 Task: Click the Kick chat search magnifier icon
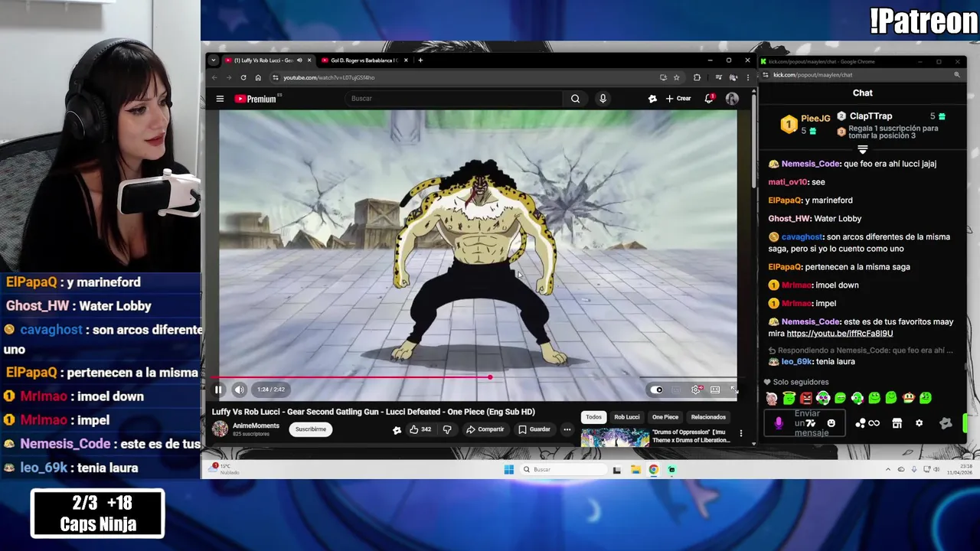[957, 75]
